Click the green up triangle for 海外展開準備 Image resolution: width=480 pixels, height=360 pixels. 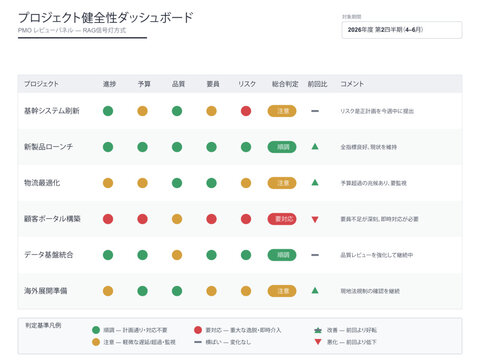[315, 290]
